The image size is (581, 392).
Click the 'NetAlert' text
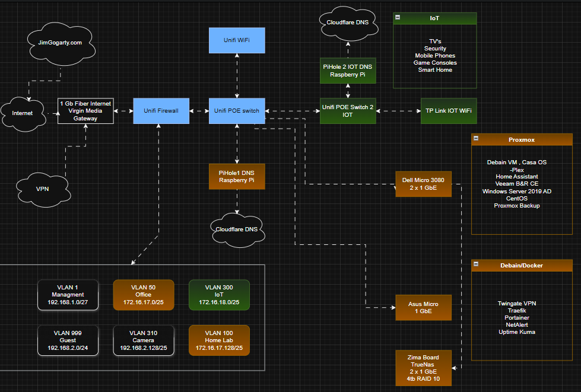point(517,325)
